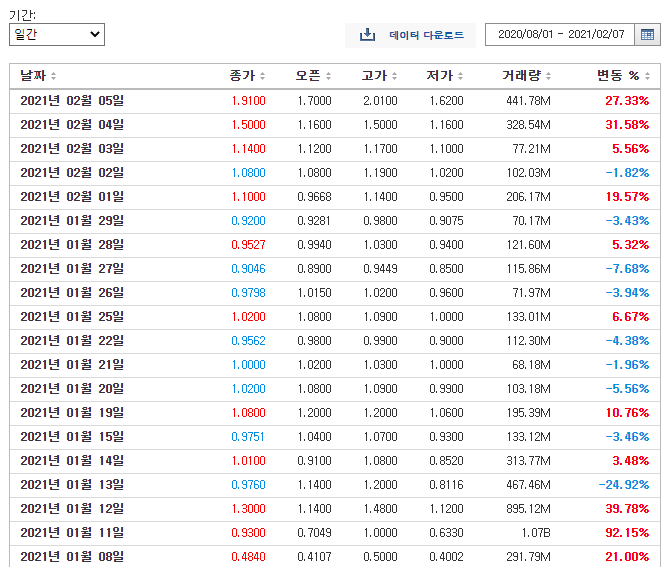Sort table by 오픈 column
Screen dimensions: 668x567
click(x=313, y=76)
